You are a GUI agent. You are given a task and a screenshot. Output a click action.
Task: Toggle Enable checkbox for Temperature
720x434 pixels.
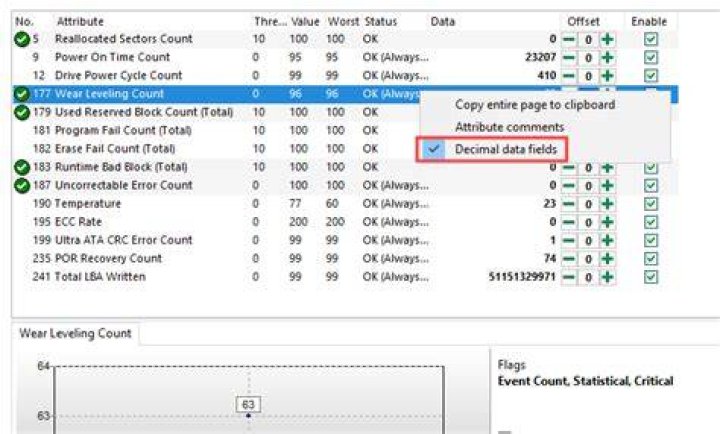[x=651, y=204]
